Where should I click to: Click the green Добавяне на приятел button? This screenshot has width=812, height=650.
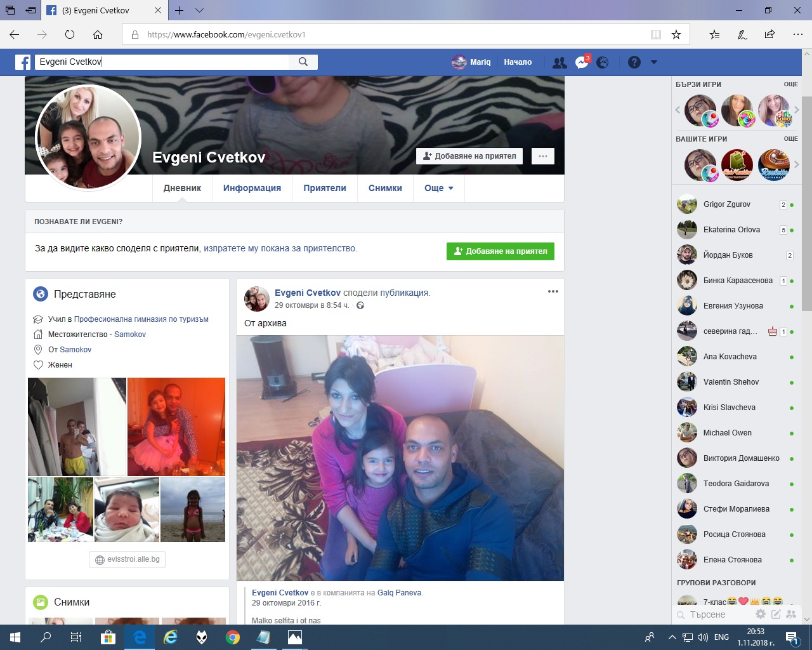point(500,251)
